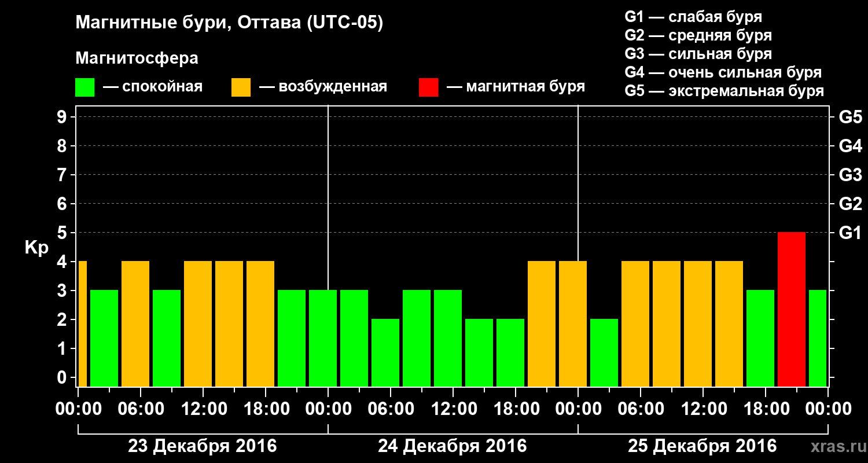Select the orange bar above 18:00 on 23 December
The image size is (868, 463).
click(260, 324)
